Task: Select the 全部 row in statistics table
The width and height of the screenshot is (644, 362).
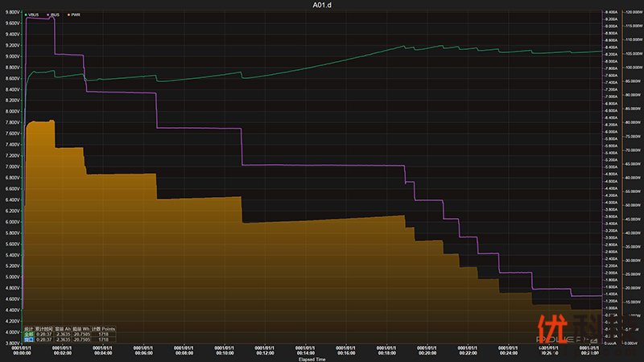Action: pyautogui.click(x=28, y=334)
